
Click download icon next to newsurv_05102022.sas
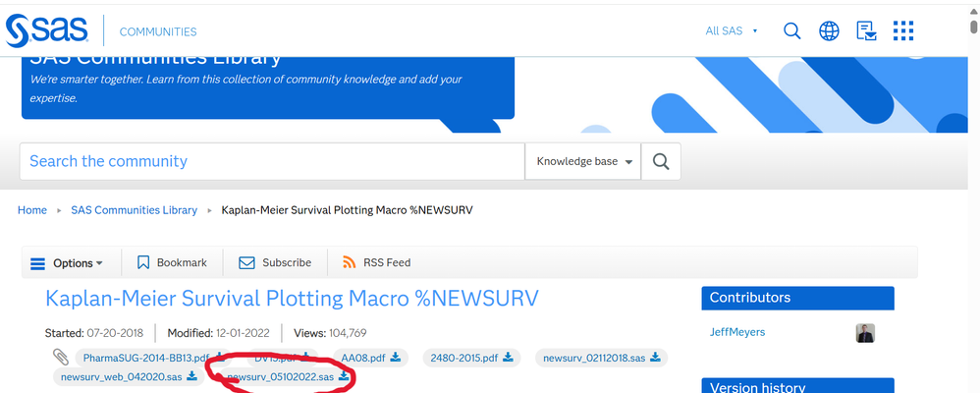pyautogui.click(x=343, y=376)
